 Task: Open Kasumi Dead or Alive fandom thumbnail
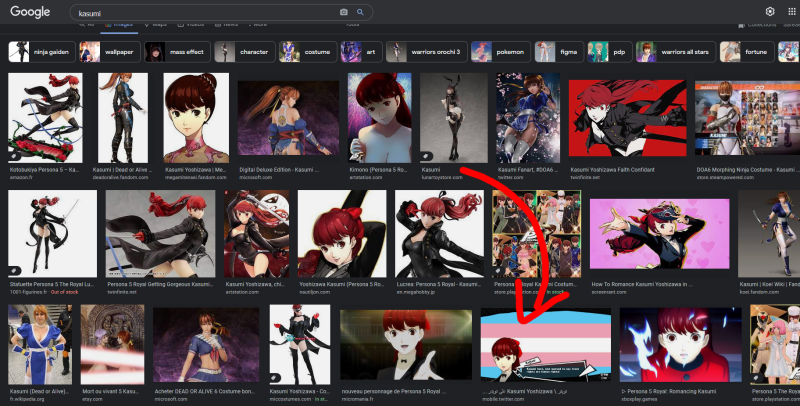point(123,118)
